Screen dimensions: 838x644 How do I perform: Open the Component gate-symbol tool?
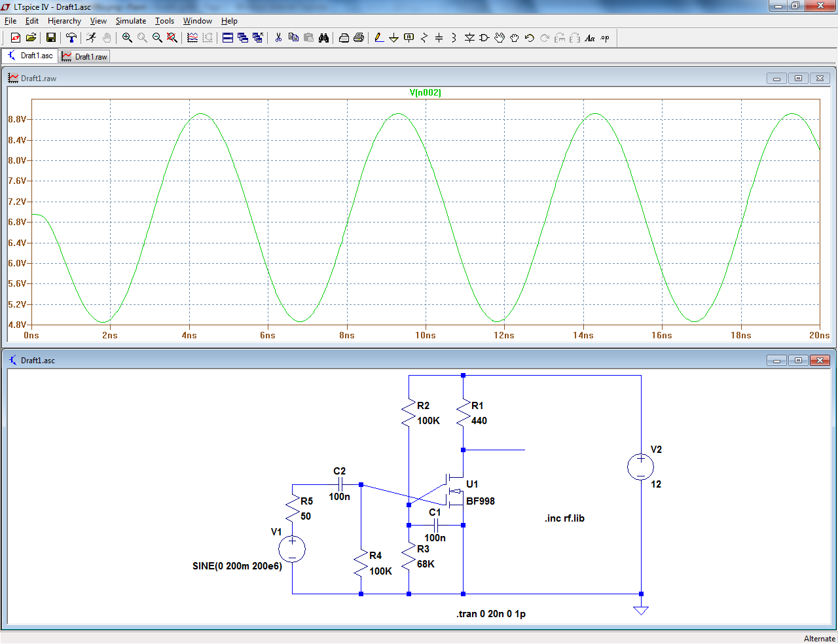(x=484, y=38)
